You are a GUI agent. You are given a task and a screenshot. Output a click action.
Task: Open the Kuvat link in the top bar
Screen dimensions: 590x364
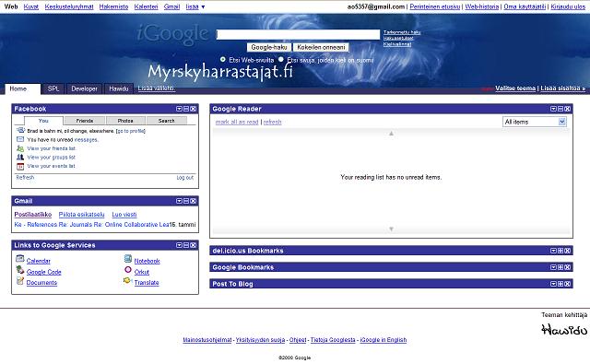click(30, 6)
